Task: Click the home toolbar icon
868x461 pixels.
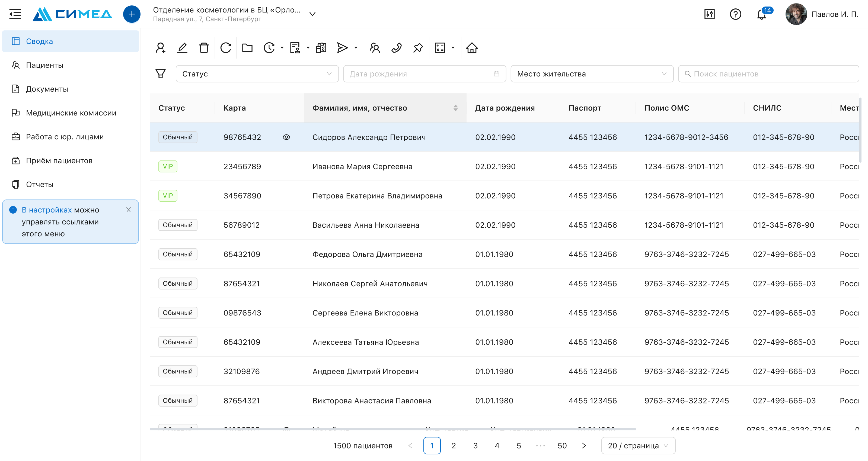Action: click(472, 48)
